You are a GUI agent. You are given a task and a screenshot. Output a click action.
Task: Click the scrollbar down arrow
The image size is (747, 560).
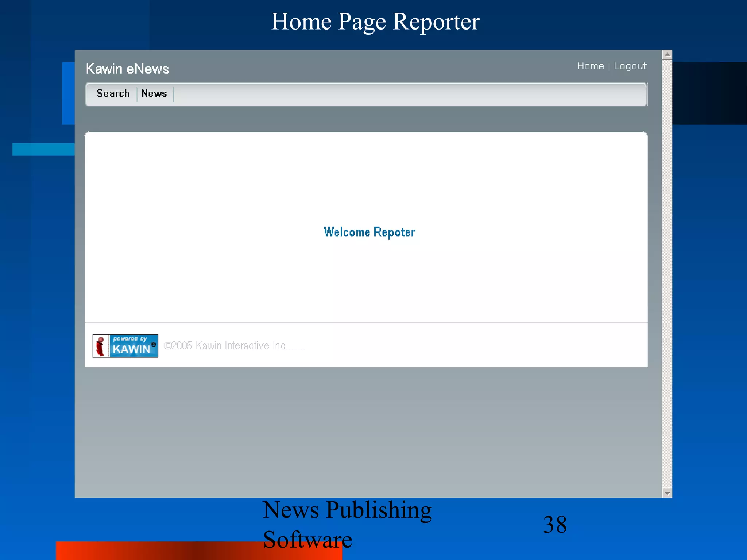(667, 493)
